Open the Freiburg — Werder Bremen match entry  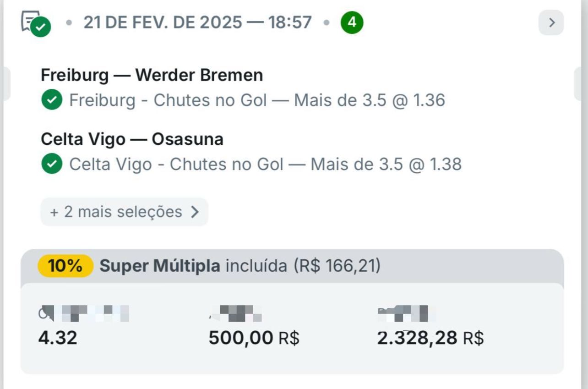click(x=152, y=74)
